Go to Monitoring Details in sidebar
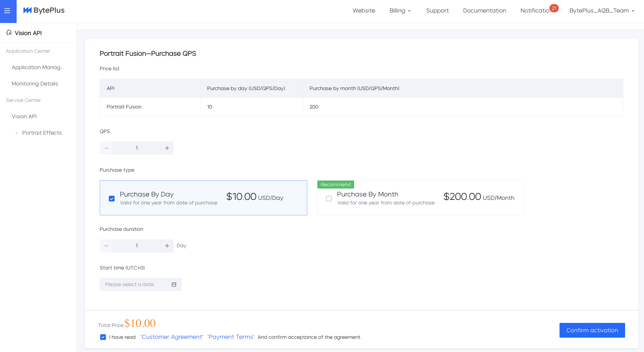Screen dimensions: 644x352 point(35,84)
